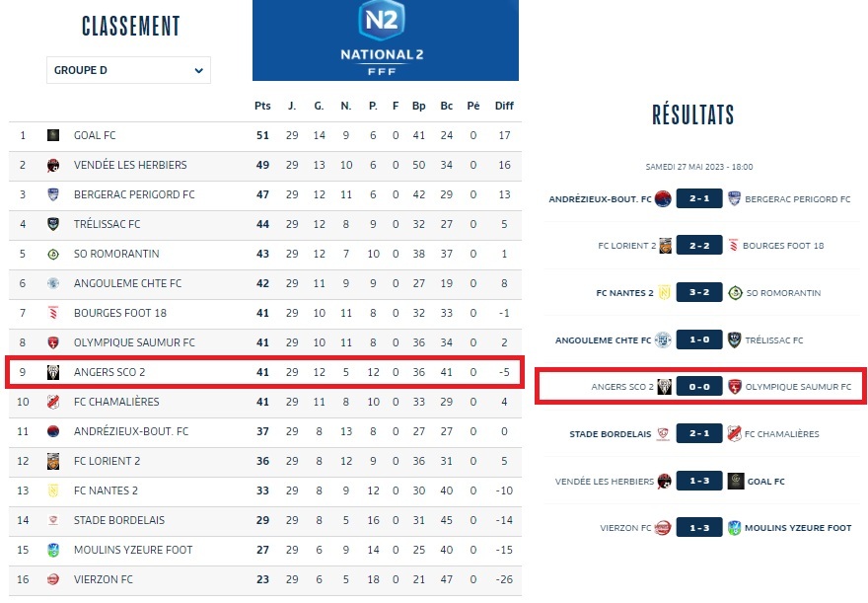
Task: Open Olympique Saumur FC team link in standings
Action: (134, 342)
